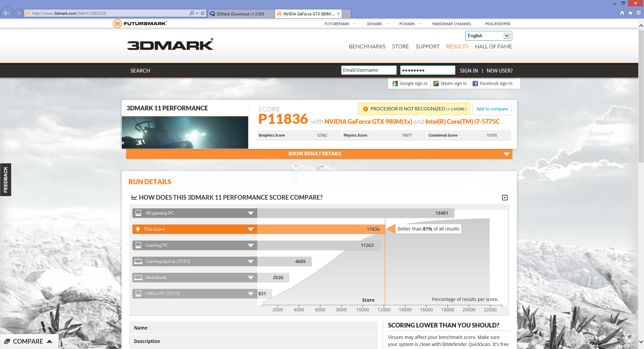
Task: Go forward with the browser forward arrow
Action: click(18, 13)
